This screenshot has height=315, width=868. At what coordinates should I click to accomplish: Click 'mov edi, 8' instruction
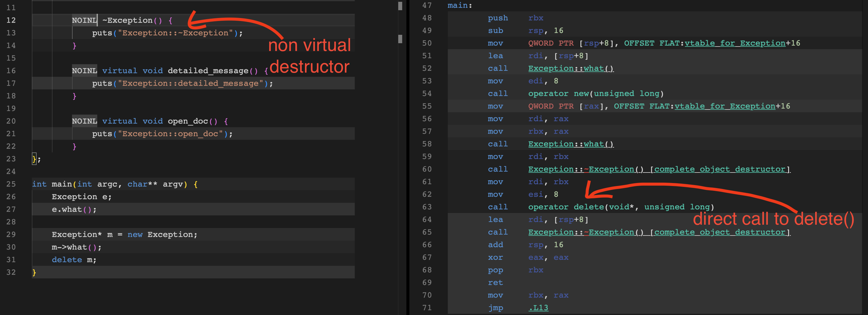tap(523, 81)
